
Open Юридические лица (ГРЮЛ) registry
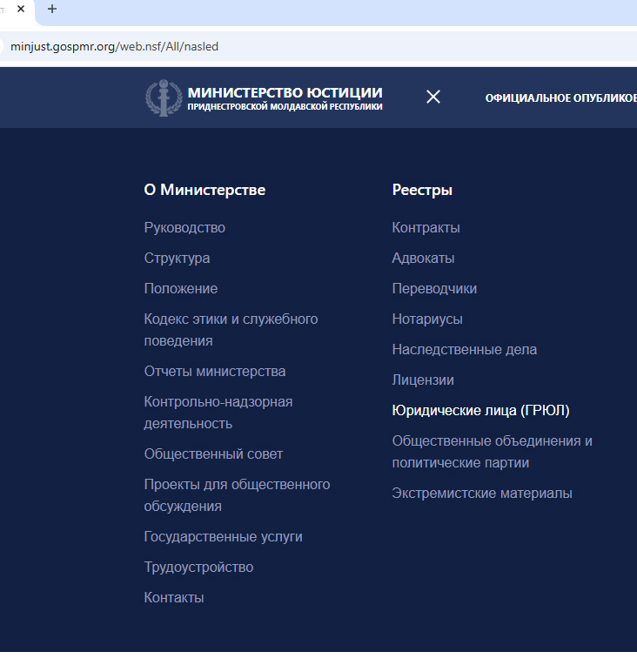(x=480, y=411)
